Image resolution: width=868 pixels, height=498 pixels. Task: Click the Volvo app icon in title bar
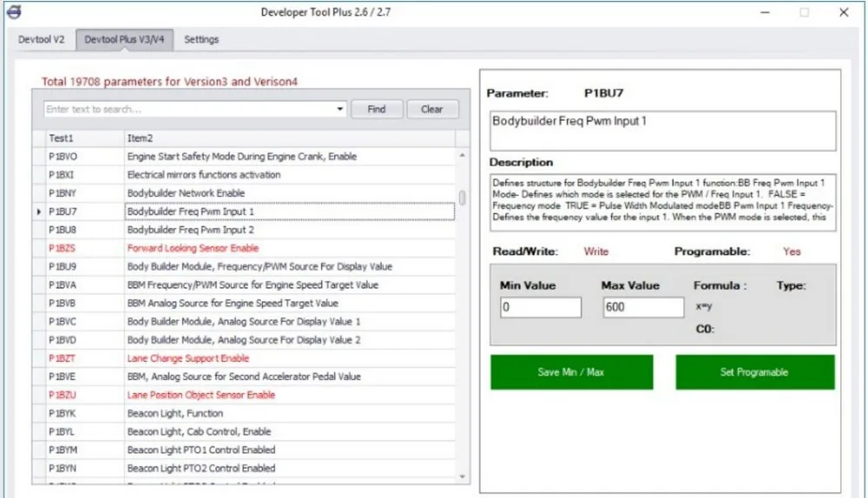(x=14, y=11)
